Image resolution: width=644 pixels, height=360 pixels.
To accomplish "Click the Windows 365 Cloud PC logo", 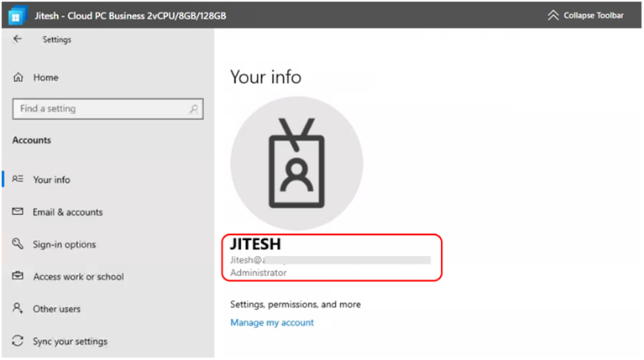I will [x=15, y=16].
